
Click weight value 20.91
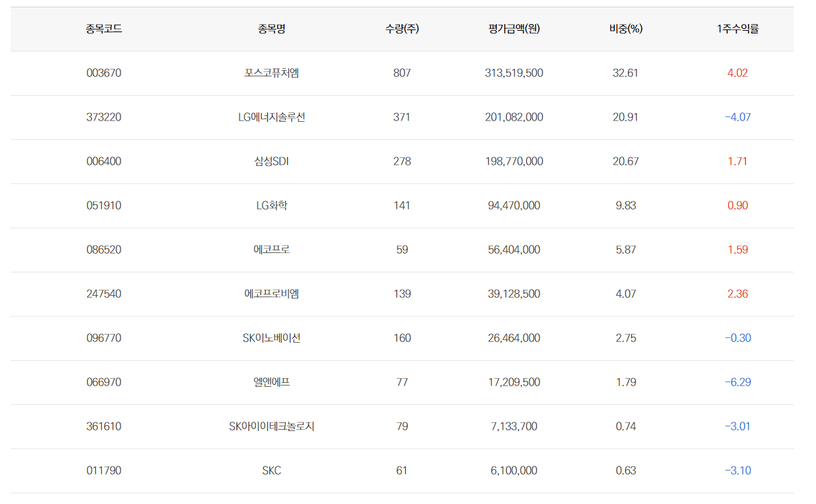pos(626,117)
